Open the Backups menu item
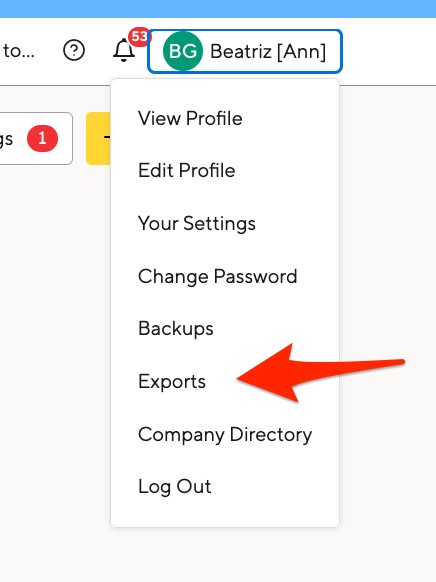The height and width of the screenshot is (582, 436). pyautogui.click(x=176, y=329)
